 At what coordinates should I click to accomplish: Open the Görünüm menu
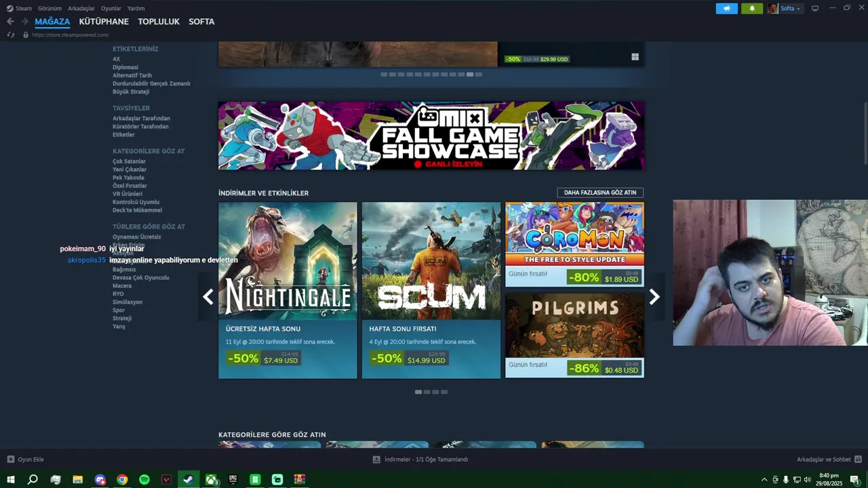[x=50, y=8]
